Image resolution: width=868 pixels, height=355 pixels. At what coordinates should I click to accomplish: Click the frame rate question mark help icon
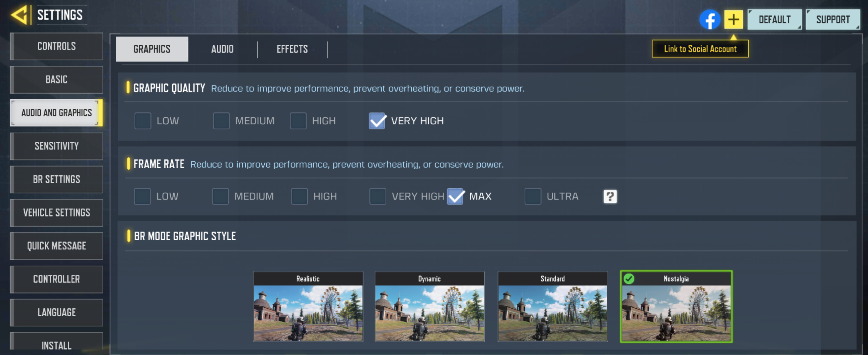click(x=610, y=196)
